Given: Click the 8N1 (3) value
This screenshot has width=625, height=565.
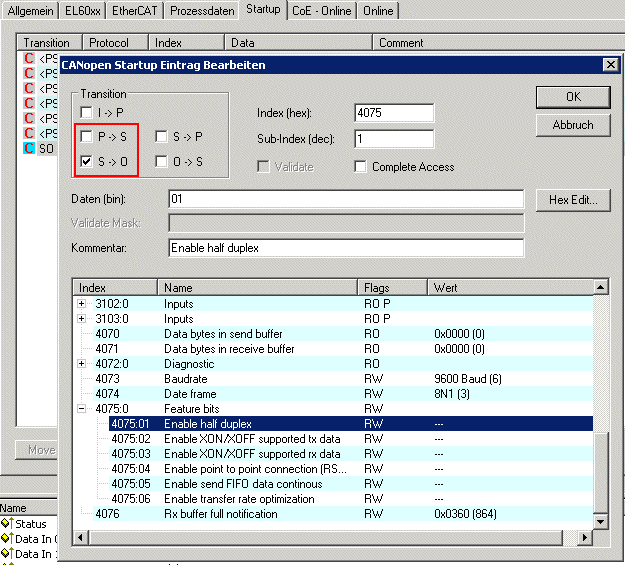Looking at the screenshot, I should click(x=452, y=394).
